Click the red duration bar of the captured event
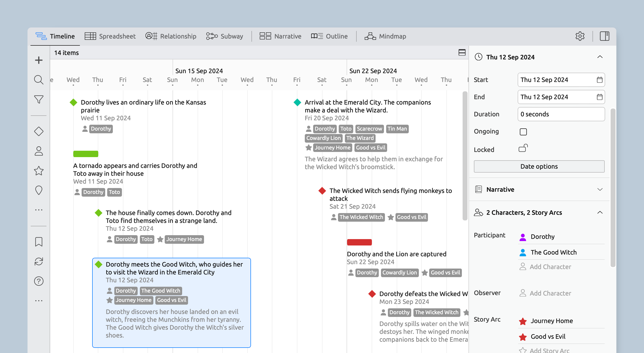 click(x=359, y=242)
